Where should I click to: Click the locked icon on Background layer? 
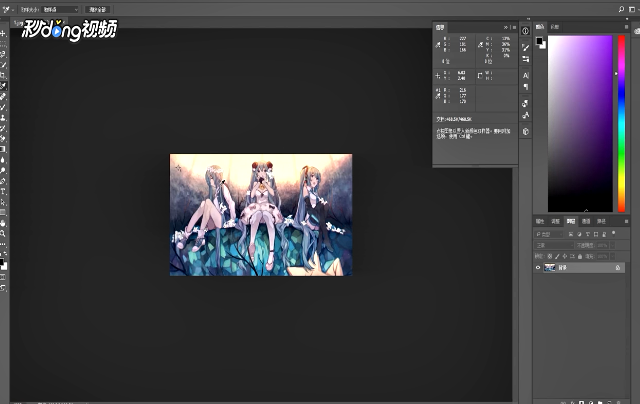pos(618,268)
